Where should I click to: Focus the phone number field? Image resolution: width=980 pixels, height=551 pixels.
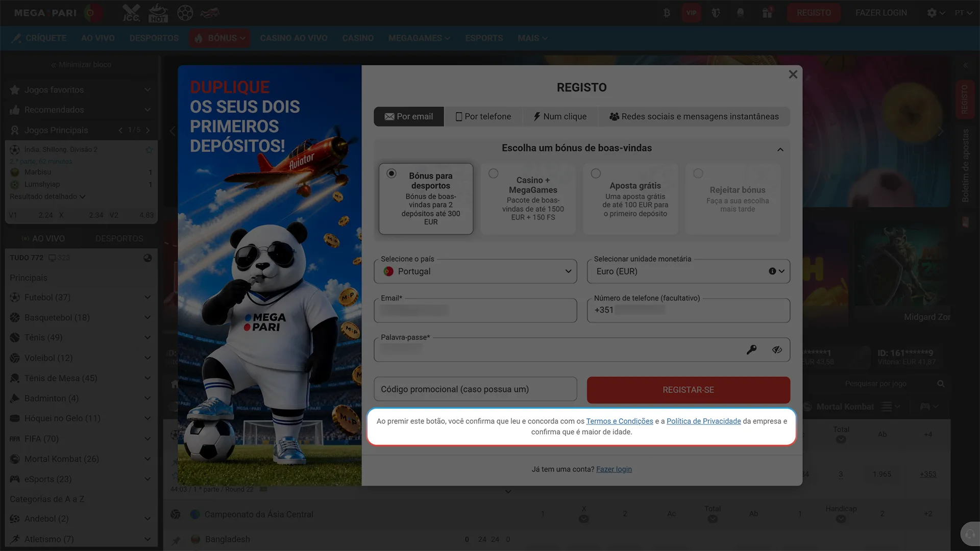[x=688, y=310]
